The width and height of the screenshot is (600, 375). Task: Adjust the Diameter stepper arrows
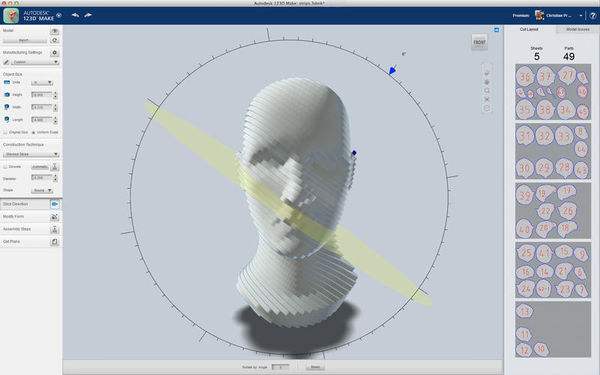[55, 178]
